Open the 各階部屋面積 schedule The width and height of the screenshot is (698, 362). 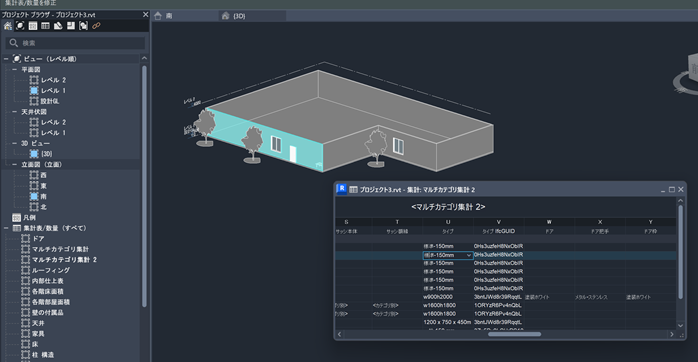(x=51, y=302)
